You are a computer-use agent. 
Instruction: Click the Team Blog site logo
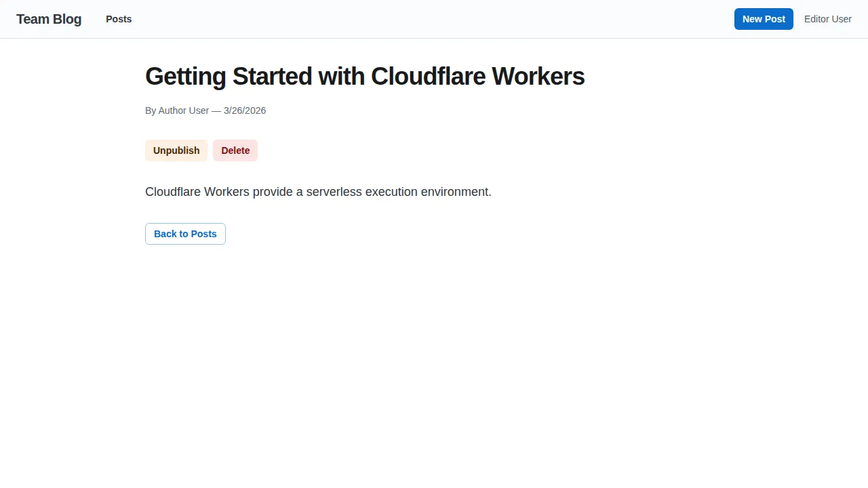49,19
